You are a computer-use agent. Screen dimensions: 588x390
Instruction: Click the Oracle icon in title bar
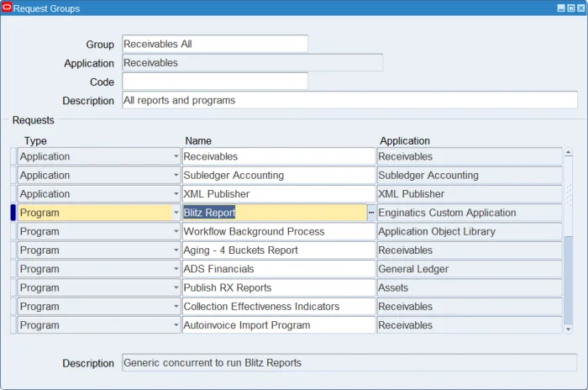pos(7,8)
